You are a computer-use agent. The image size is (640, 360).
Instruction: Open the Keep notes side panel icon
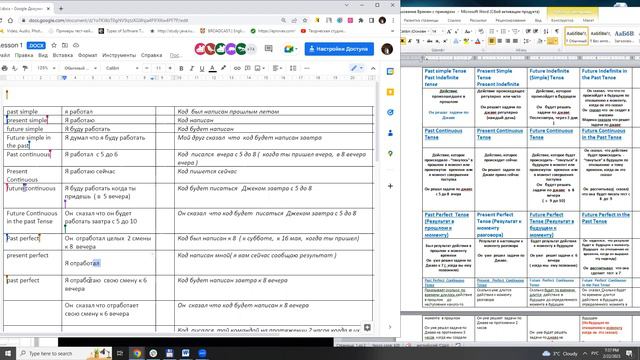[390, 92]
